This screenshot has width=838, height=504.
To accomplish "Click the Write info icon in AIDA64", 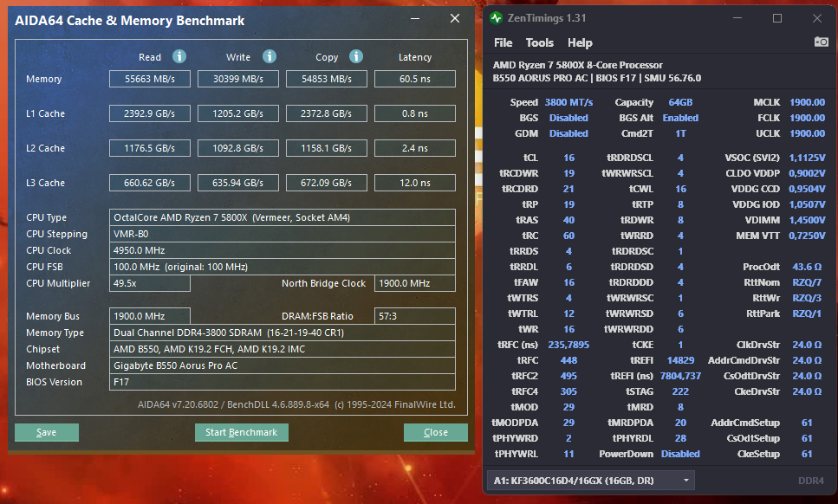I will [270, 56].
